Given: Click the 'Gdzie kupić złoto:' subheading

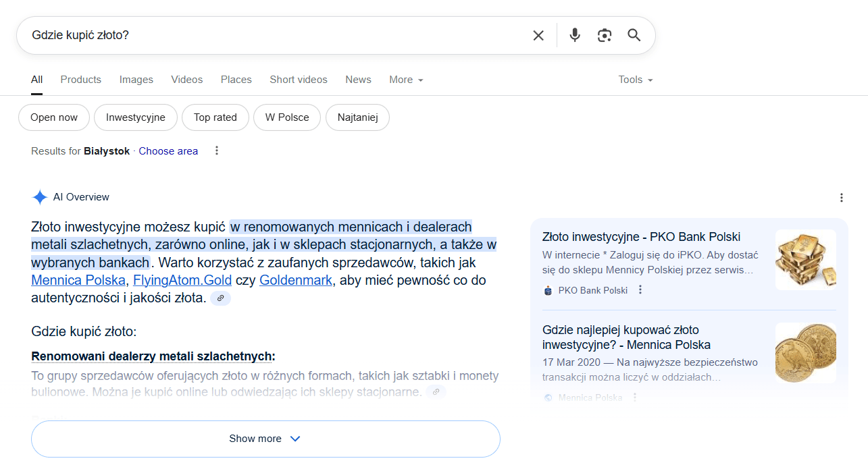Looking at the screenshot, I should tap(84, 331).
